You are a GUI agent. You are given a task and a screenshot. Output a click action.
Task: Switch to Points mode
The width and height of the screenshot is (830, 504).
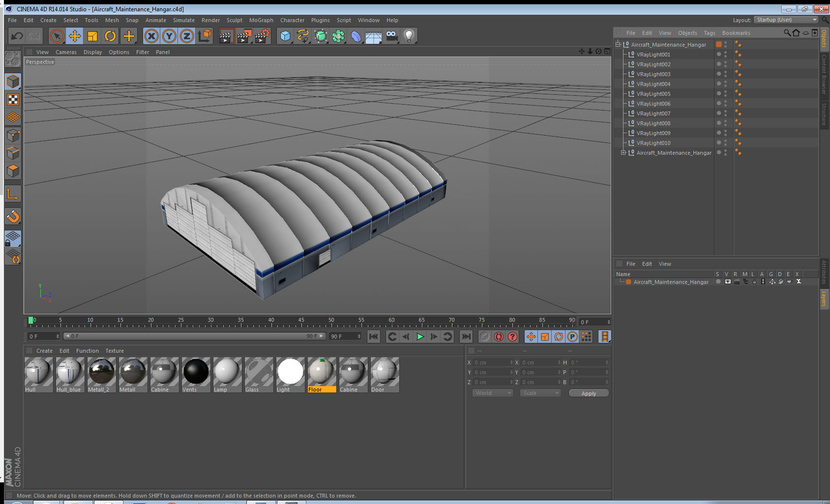coord(13,136)
